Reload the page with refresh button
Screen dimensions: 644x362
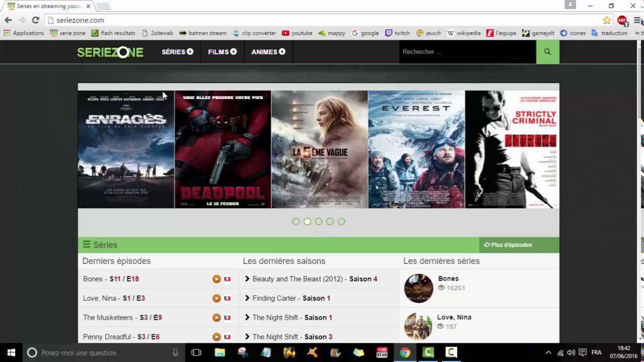(x=35, y=20)
